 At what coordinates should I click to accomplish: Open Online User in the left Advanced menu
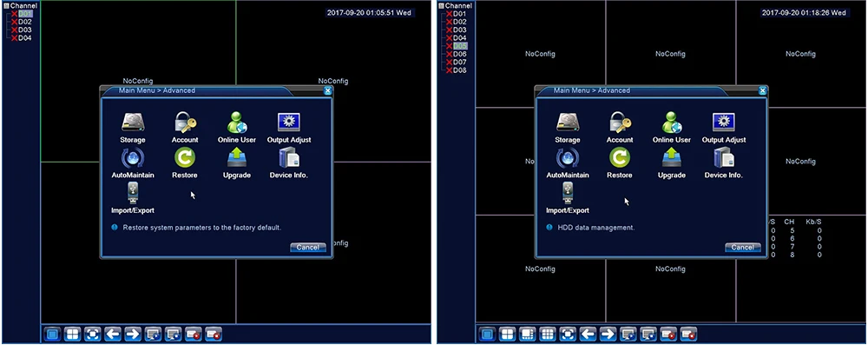[237, 128]
